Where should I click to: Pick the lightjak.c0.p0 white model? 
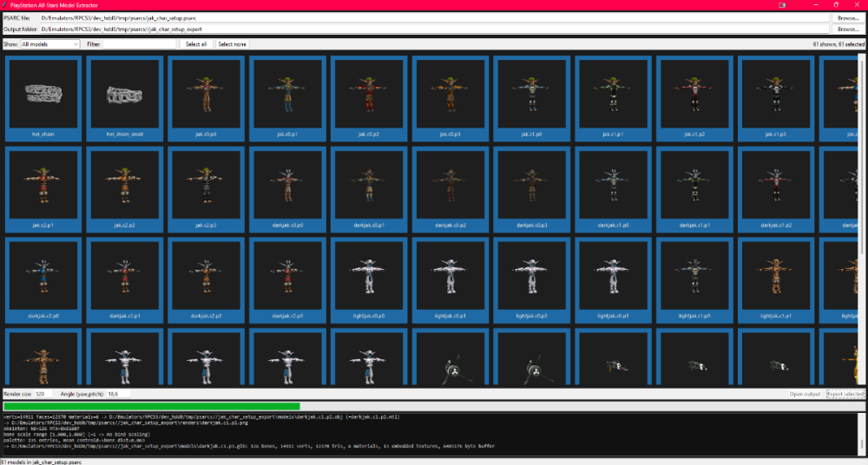[x=369, y=280]
